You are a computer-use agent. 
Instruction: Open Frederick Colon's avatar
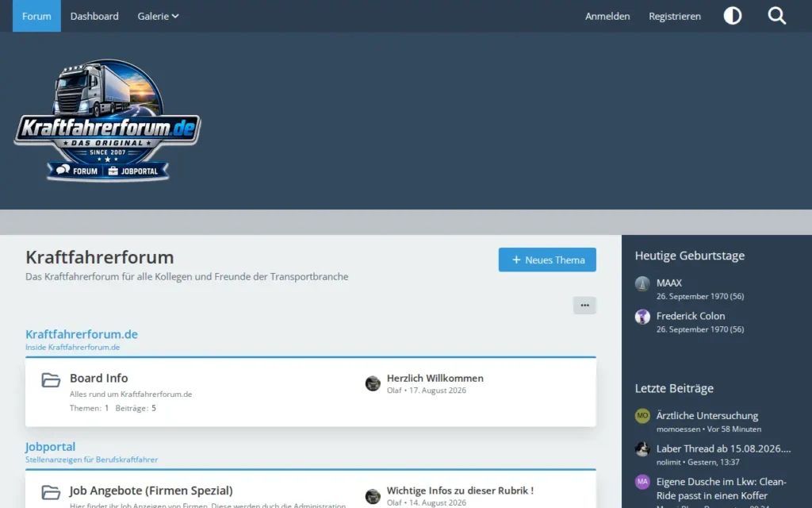pos(642,317)
